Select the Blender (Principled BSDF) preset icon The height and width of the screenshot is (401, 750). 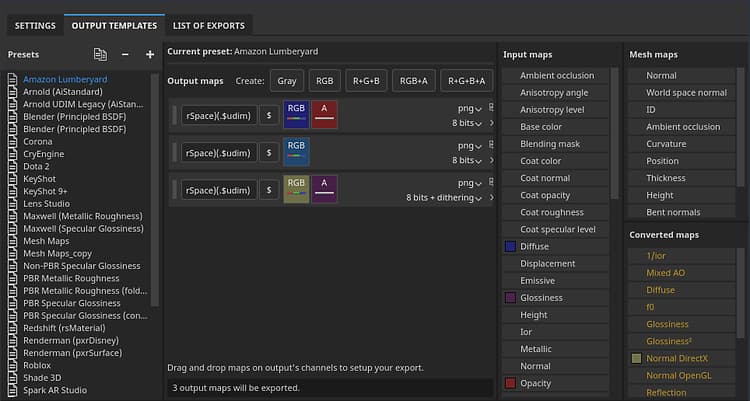tap(13, 116)
